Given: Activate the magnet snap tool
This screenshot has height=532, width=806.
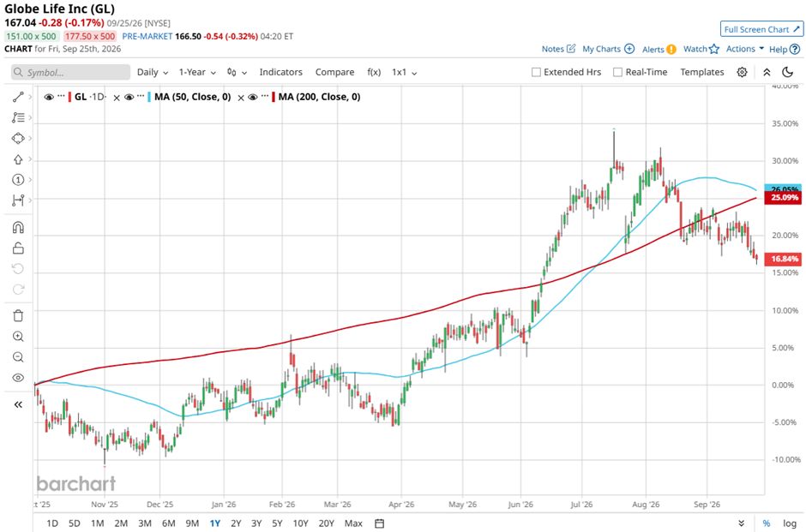Looking at the screenshot, I should coord(18,228).
